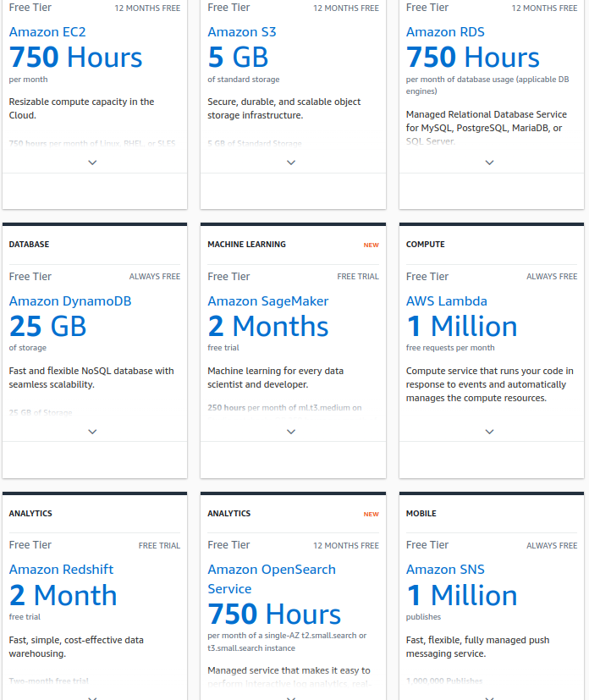589x700 pixels.
Task: Open the Amazon OpenSearch Service link
Action: click(272, 579)
